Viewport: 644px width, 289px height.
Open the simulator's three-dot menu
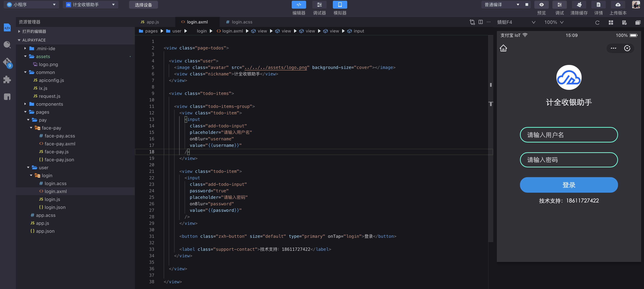point(614,48)
